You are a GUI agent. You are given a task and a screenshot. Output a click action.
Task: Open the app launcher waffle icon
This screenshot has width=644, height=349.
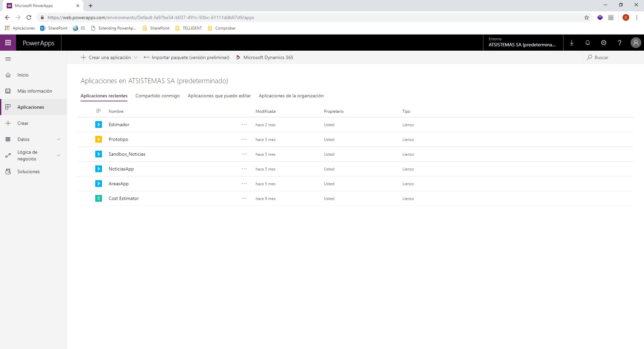coord(8,43)
